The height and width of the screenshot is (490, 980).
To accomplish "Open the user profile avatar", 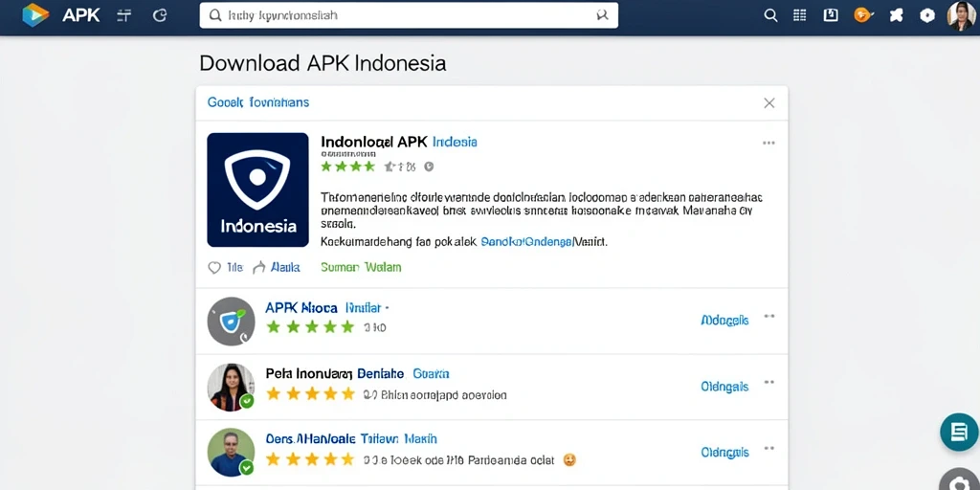I will pos(961,15).
